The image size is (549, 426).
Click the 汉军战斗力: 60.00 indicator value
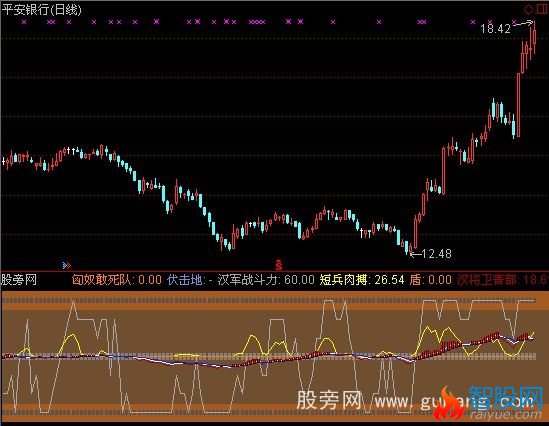click(x=266, y=280)
